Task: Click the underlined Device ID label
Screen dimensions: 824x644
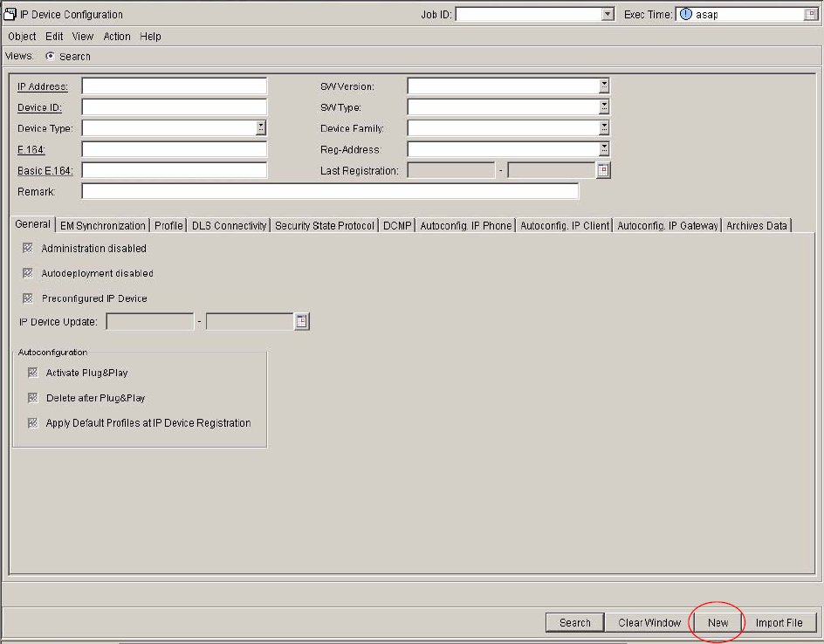Action: tap(39, 107)
